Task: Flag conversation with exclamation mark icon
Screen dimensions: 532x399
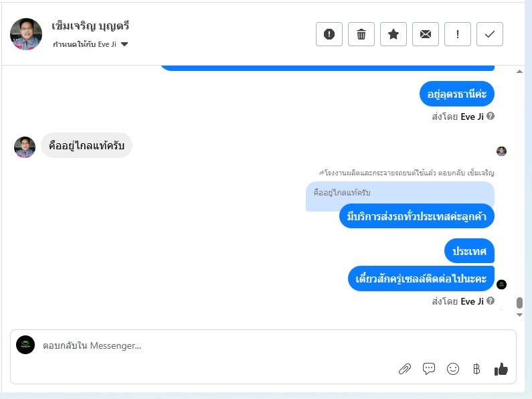Action: (x=457, y=34)
